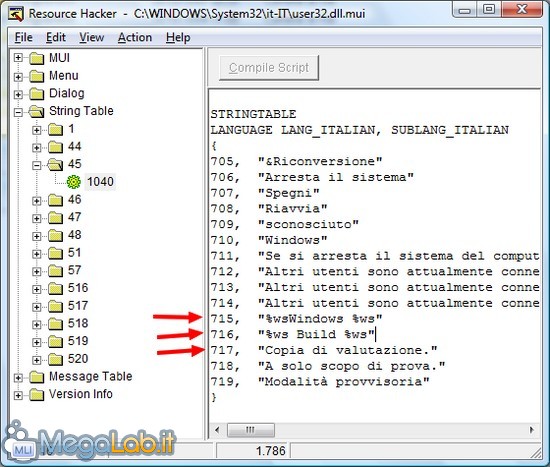This screenshot has width=550, height=467.
Task: Expand string table folder 519
Action: (x=36, y=342)
